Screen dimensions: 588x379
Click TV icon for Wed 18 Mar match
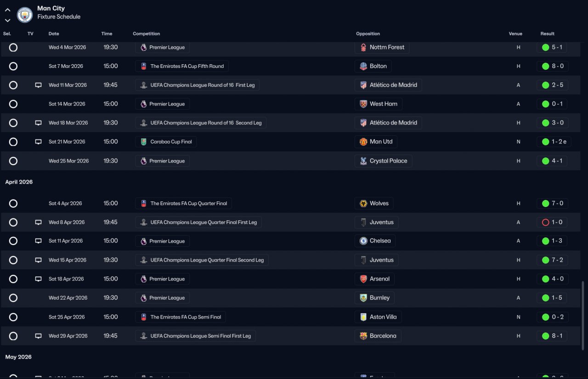(x=39, y=123)
